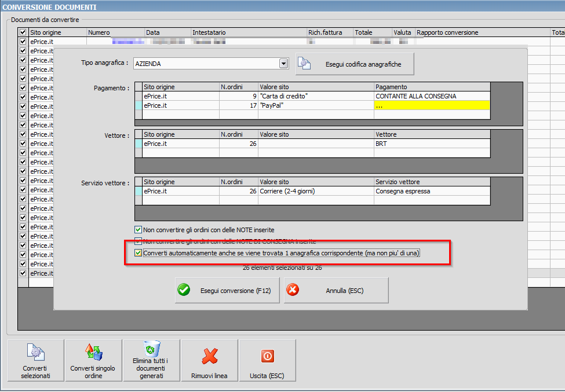Open the Tipo anagrafica dropdown arrow
Viewport: 565px width, 392px height.
[x=284, y=64]
